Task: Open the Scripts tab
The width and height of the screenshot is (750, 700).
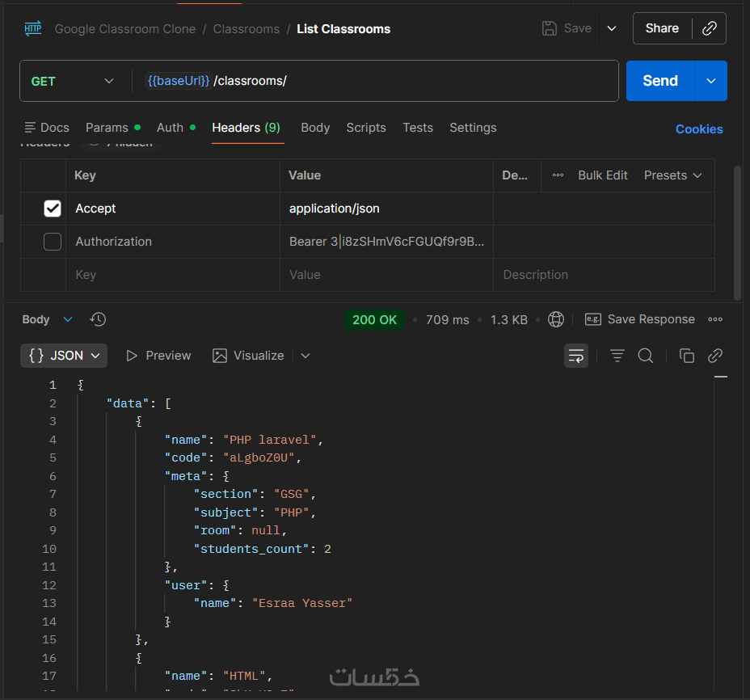Action: (366, 128)
